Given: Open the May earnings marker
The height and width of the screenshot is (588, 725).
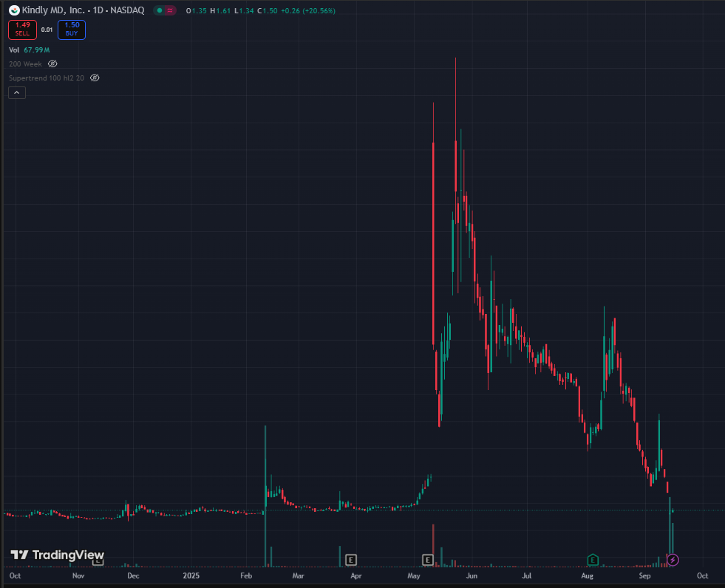Looking at the screenshot, I should pyautogui.click(x=427, y=559).
